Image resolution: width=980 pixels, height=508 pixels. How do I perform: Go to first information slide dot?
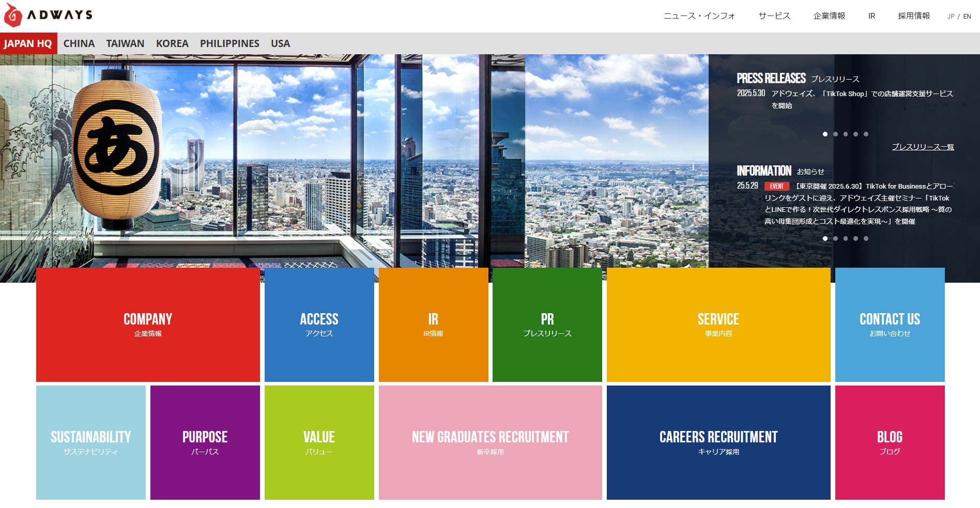point(825,238)
